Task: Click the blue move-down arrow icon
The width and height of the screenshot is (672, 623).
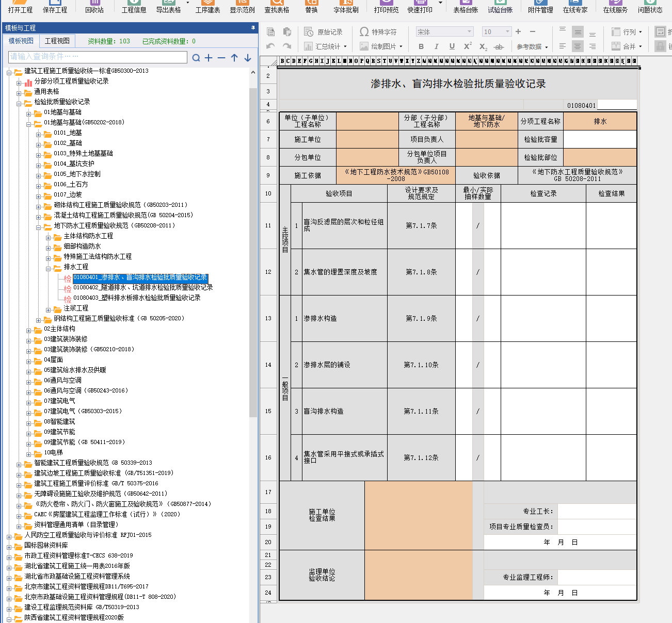Action: point(248,58)
